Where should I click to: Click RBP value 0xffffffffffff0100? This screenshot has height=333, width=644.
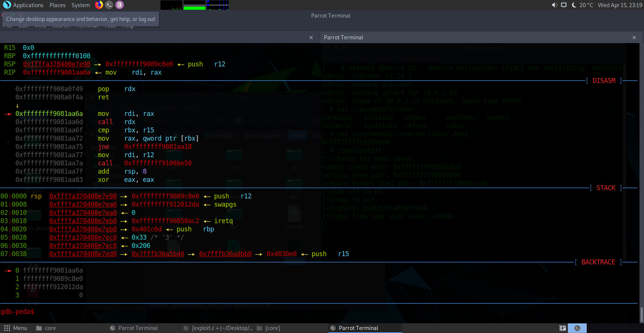pyautogui.click(x=57, y=56)
